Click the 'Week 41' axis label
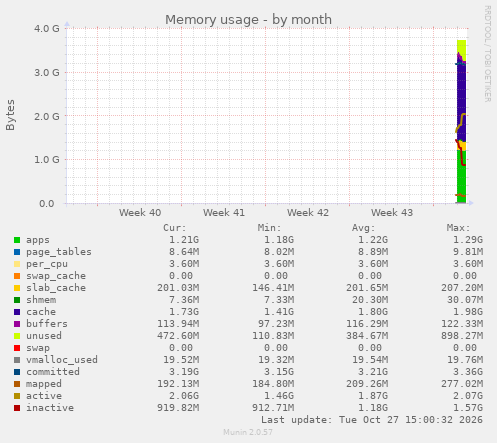 point(224,213)
